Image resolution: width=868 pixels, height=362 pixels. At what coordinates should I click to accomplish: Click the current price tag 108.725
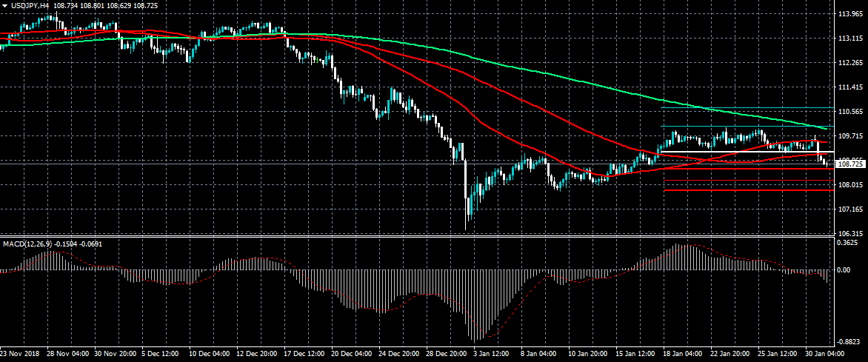tap(852, 164)
